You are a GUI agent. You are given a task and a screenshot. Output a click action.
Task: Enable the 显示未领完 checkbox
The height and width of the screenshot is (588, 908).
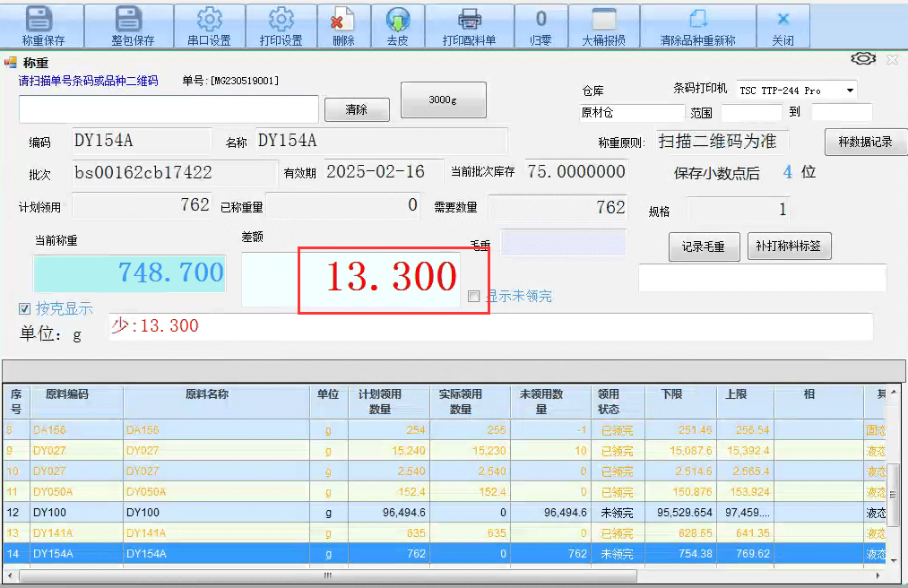point(474,297)
